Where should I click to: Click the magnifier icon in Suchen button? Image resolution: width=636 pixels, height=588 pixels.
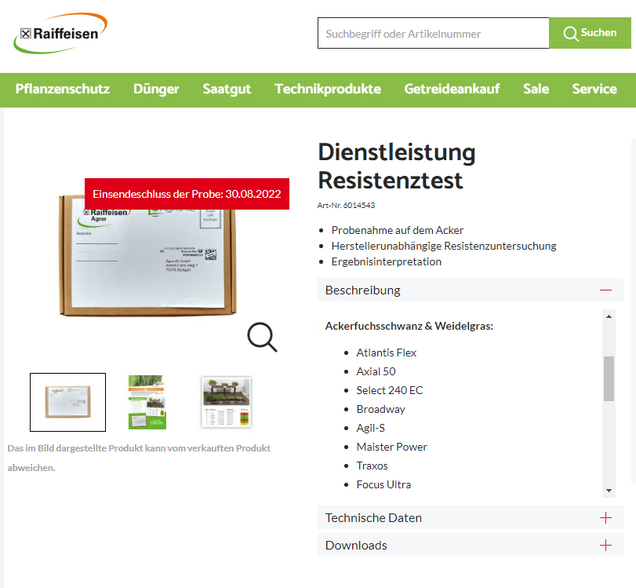570,33
